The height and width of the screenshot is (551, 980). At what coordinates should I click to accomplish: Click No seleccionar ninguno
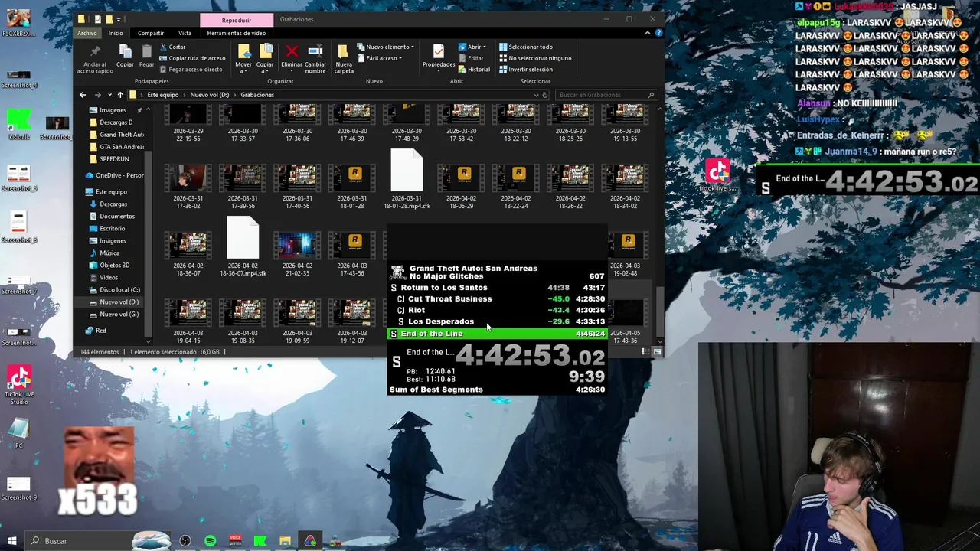coord(534,58)
